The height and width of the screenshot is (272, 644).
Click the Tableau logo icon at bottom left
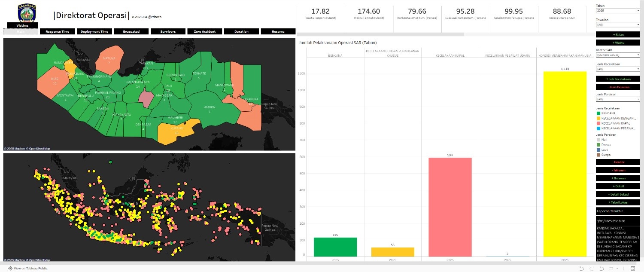(x=10, y=268)
